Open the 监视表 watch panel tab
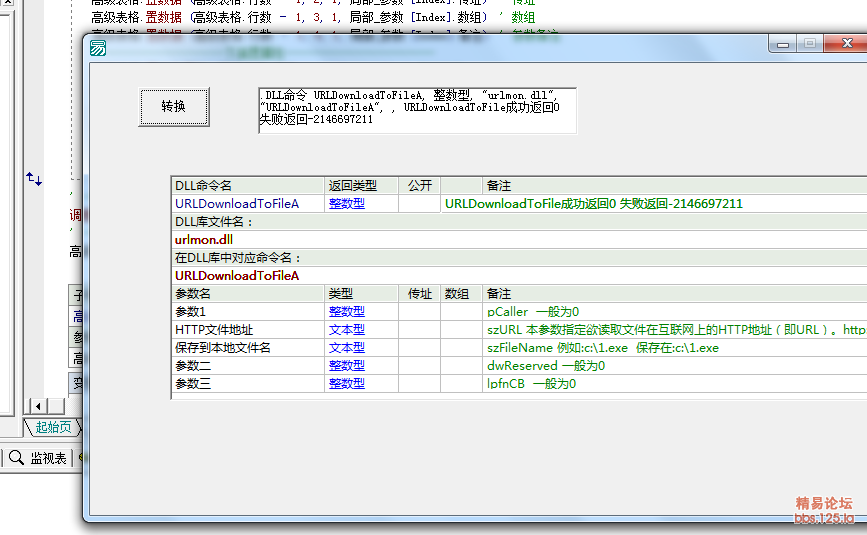 point(48,458)
